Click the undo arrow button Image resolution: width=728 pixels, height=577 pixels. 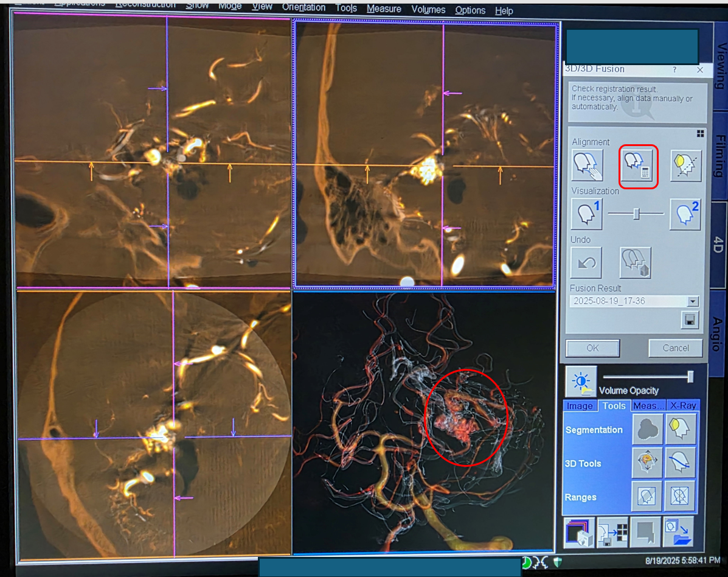coord(586,262)
